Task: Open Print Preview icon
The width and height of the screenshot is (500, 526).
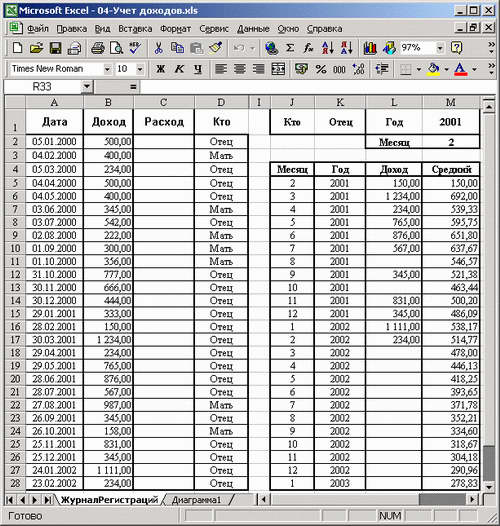Action: (116, 49)
